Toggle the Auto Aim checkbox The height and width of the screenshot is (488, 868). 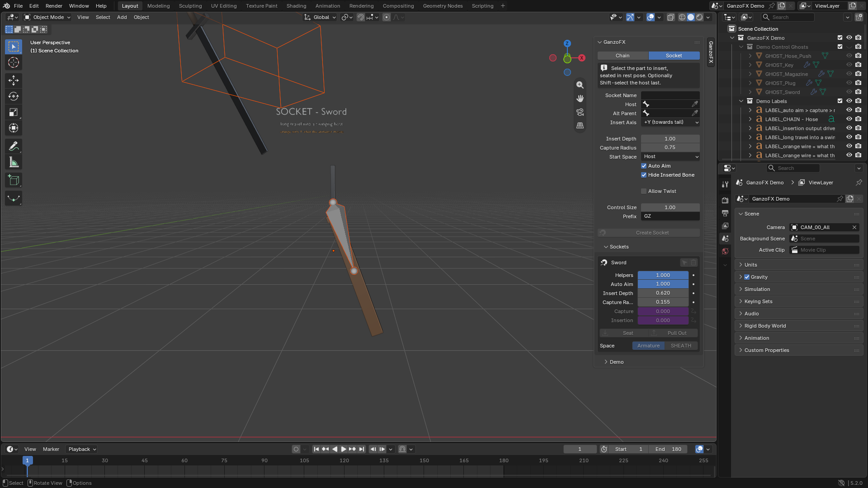pyautogui.click(x=644, y=166)
